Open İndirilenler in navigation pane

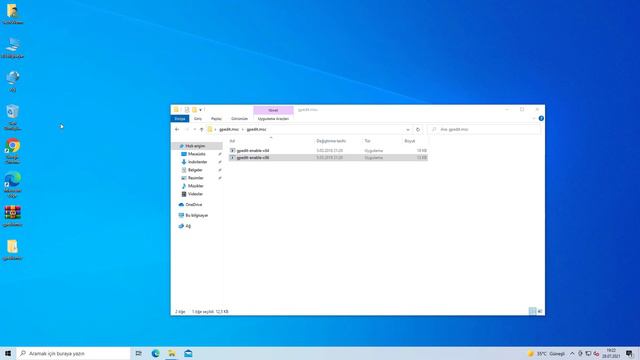click(198, 162)
